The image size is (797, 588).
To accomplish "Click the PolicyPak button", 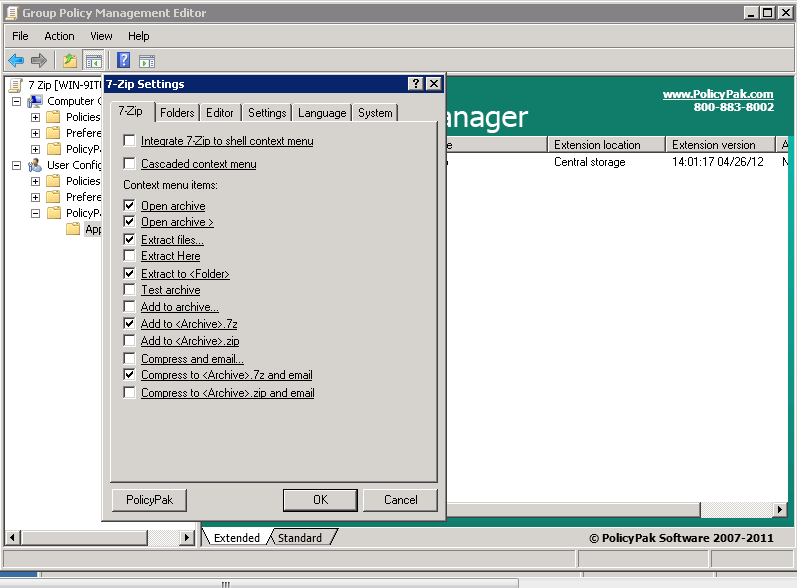I will click(149, 500).
